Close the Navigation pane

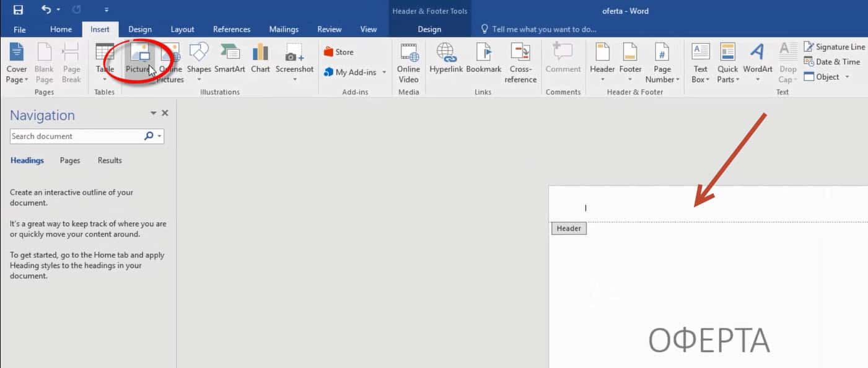pyautogui.click(x=165, y=113)
